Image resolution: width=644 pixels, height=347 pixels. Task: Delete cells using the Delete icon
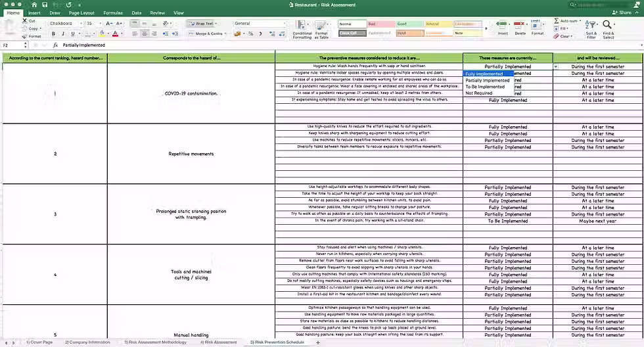click(520, 28)
